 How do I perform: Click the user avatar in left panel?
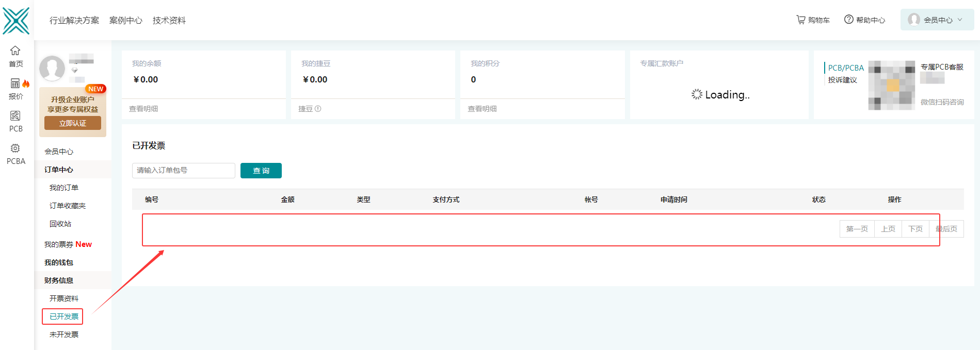tap(52, 68)
